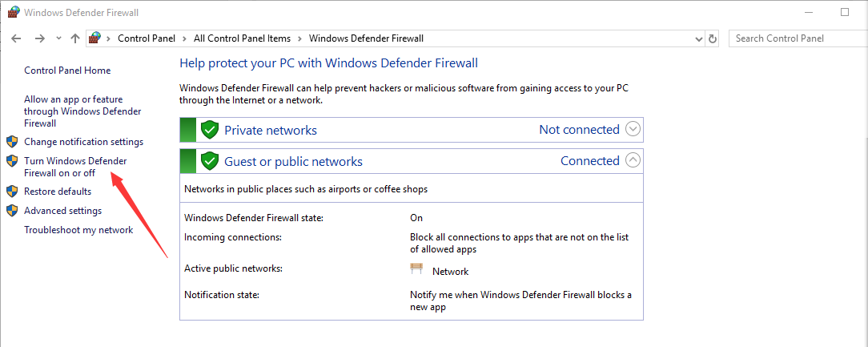
Task: Select All Control Panel Items breadcrumb
Action: (242, 38)
